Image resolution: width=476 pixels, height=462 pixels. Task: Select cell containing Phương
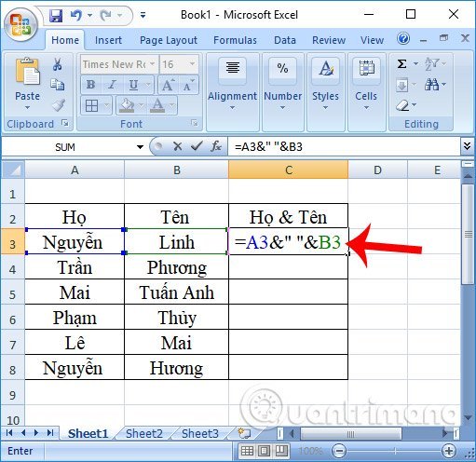[176, 266]
